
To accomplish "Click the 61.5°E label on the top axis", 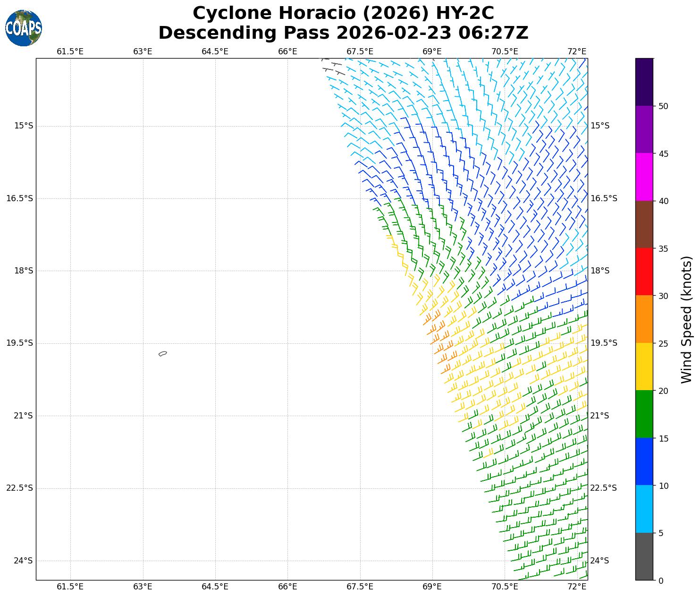I will click(x=70, y=51).
